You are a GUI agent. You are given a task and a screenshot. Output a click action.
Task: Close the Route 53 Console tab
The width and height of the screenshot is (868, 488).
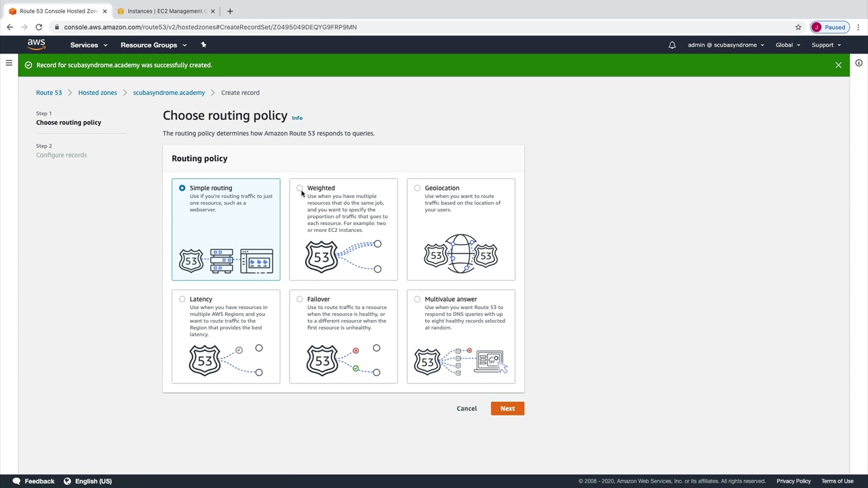[104, 11]
